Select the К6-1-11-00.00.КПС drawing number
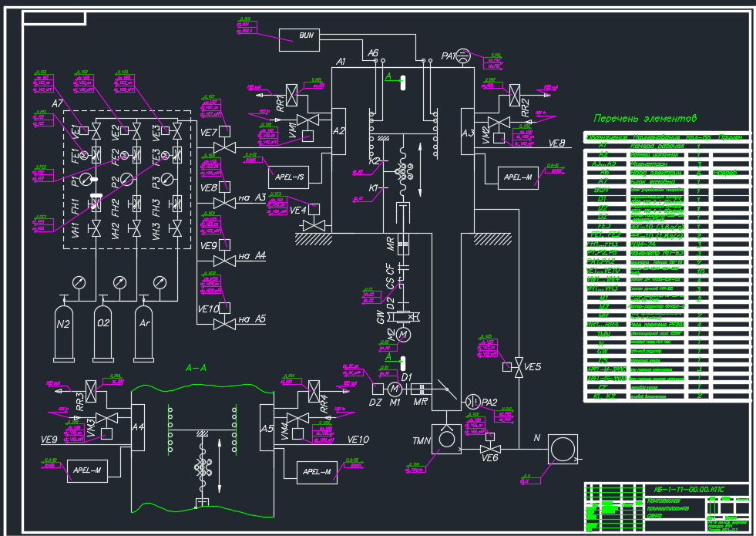This screenshot has width=756, height=536. pyautogui.click(x=685, y=489)
